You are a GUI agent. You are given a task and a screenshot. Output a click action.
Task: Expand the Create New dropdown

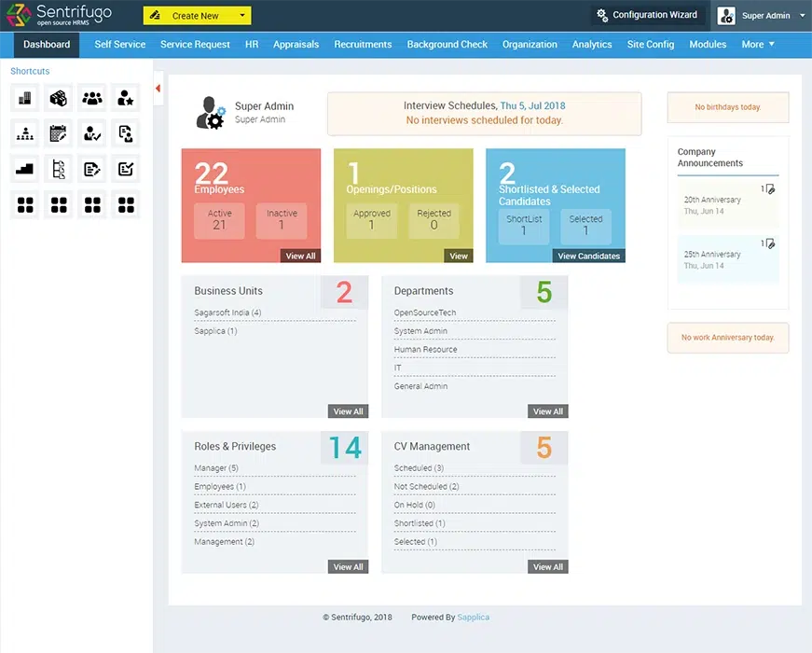(x=242, y=16)
